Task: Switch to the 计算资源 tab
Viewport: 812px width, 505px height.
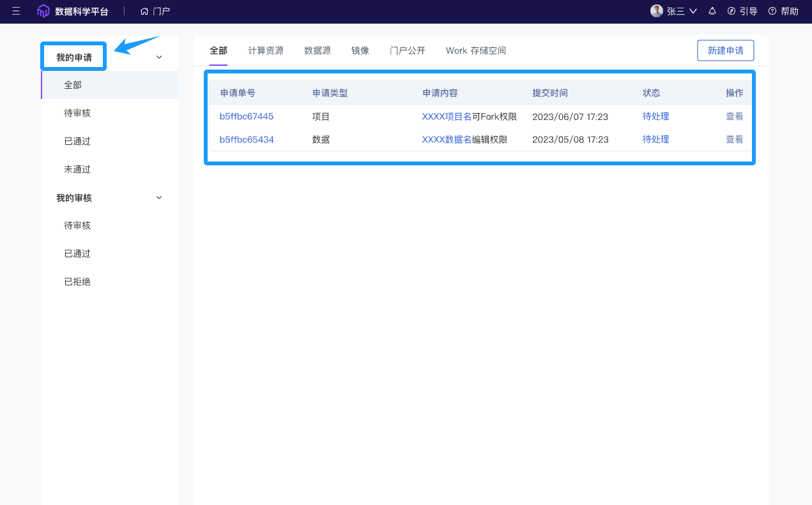Action: pyautogui.click(x=266, y=50)
